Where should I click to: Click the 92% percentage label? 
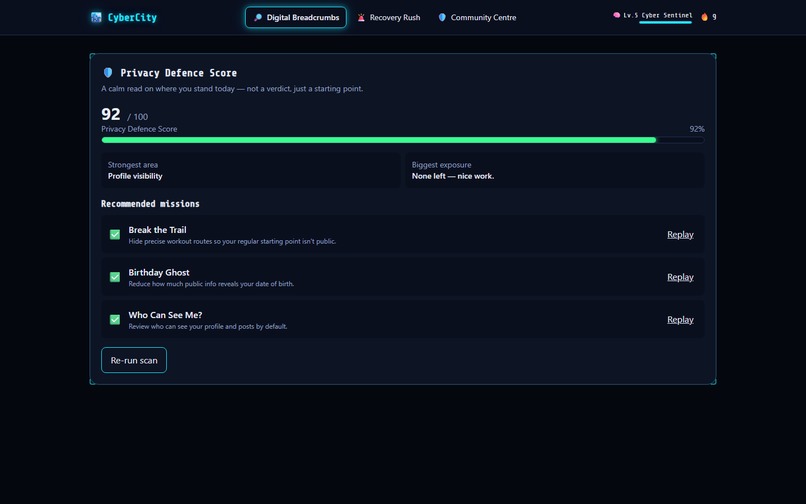697,129
